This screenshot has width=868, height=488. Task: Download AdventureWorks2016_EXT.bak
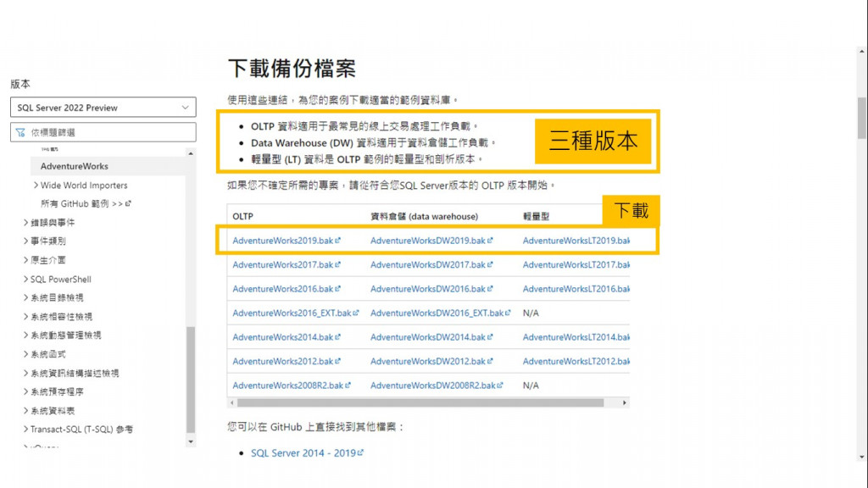[296, 313]
